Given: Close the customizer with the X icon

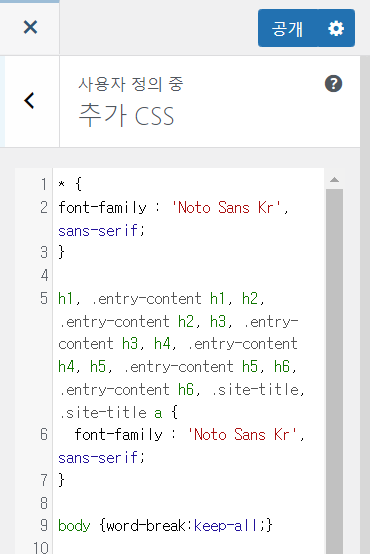Looking at the screenshot, I should pyautogui.click(x=30, y=27).
